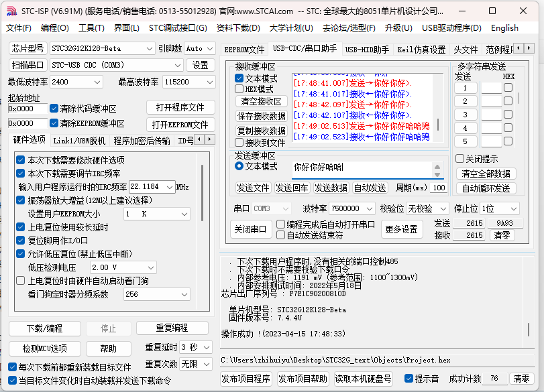Screen dimensions: 544x392
Task: Toggle 关闭提示 checkbox
Action: 459,159
